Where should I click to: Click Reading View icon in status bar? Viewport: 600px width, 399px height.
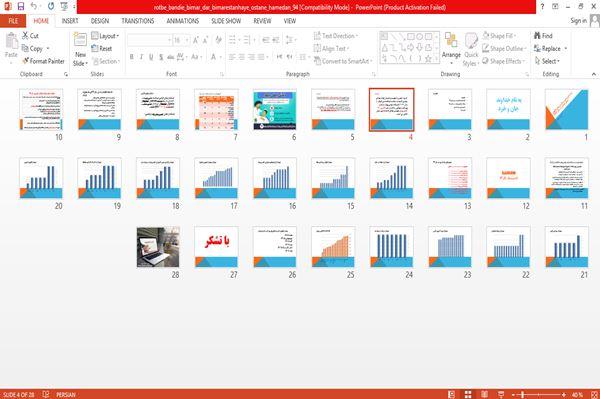pos(484,394)
